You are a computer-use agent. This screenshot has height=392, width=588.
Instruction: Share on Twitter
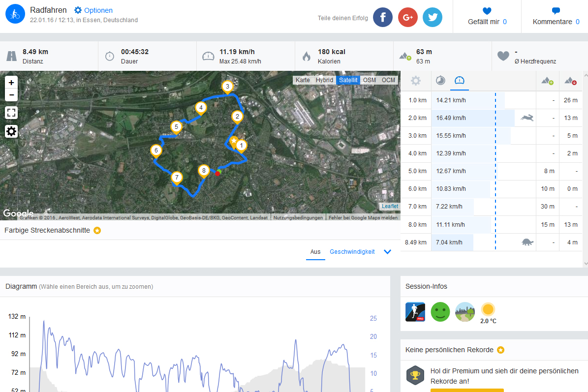coord(433,17)
